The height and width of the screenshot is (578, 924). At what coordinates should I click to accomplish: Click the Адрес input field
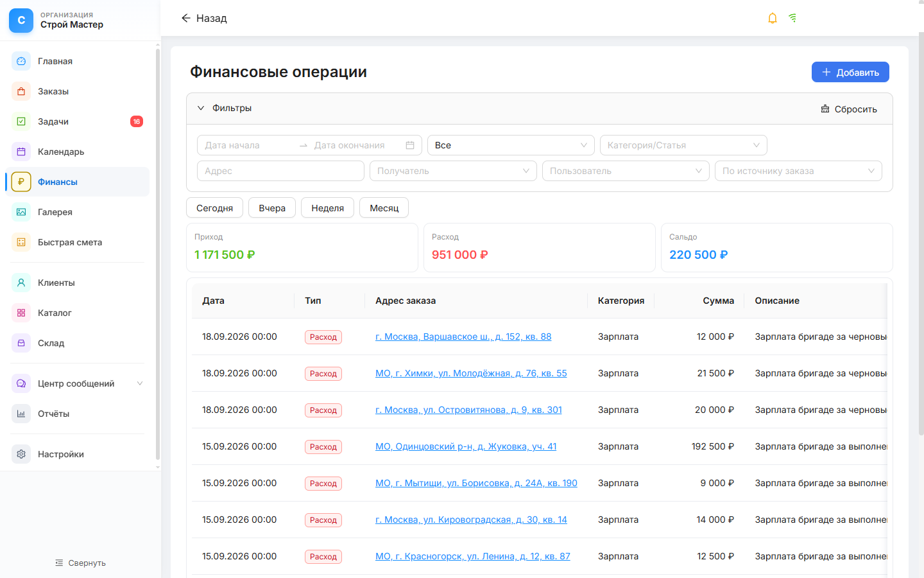[280, 171]
